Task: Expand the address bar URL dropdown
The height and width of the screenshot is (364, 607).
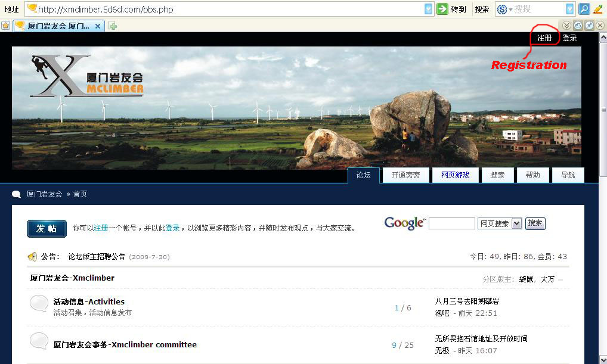Action: pyautogui.click(x=429, y=9)
